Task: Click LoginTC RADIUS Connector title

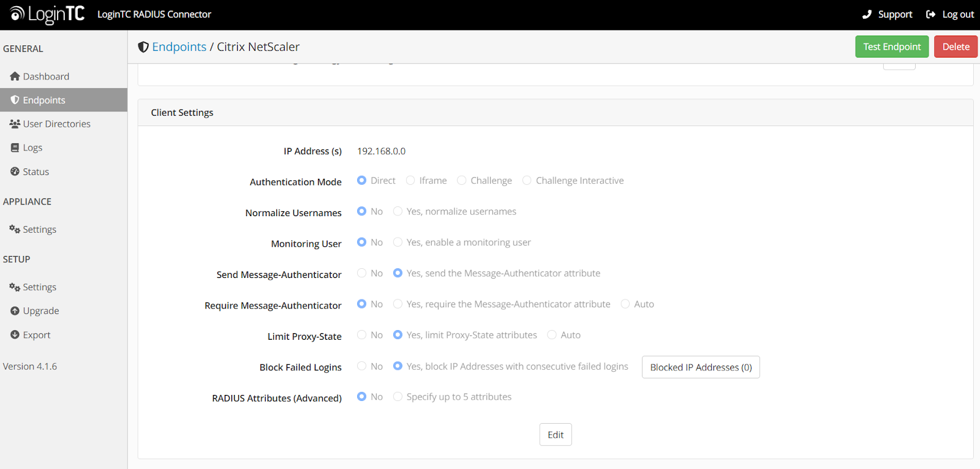Action: tap(154, 14)
